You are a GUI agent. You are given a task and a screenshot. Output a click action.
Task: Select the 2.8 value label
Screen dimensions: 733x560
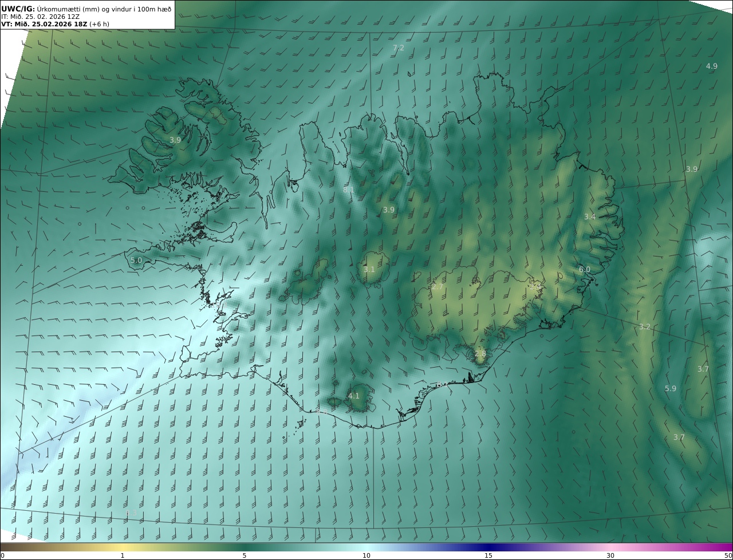480,354
